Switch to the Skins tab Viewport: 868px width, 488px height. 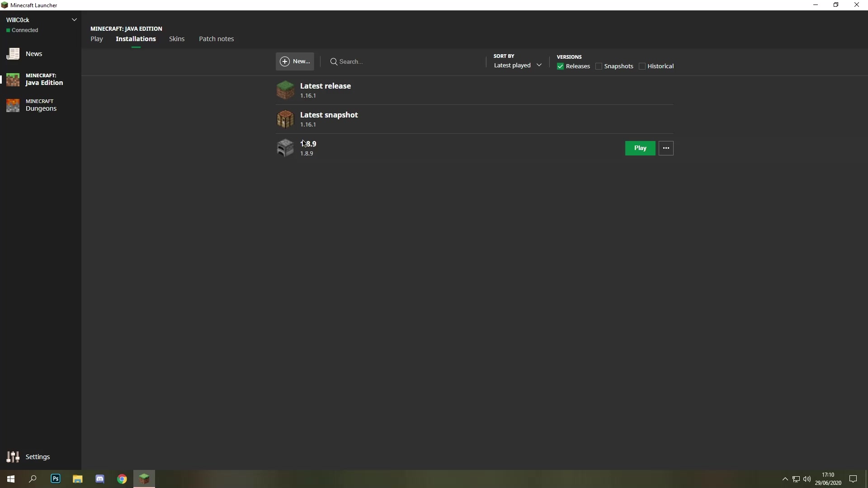(177, 39)
